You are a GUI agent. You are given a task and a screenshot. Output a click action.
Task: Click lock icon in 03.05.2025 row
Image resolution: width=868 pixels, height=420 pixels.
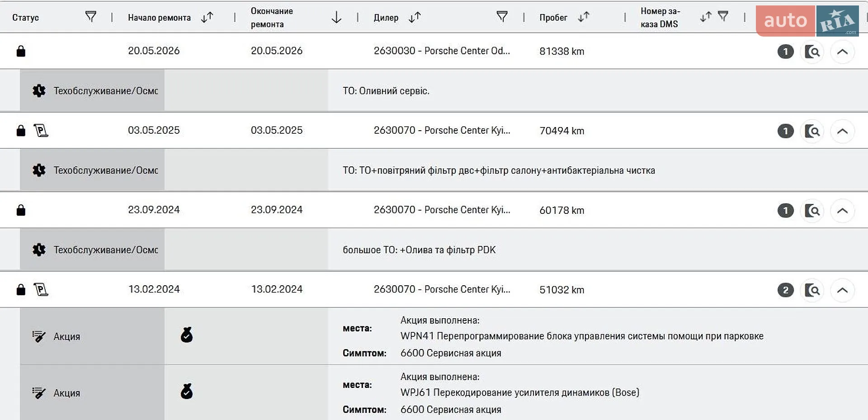pos(21,131)
